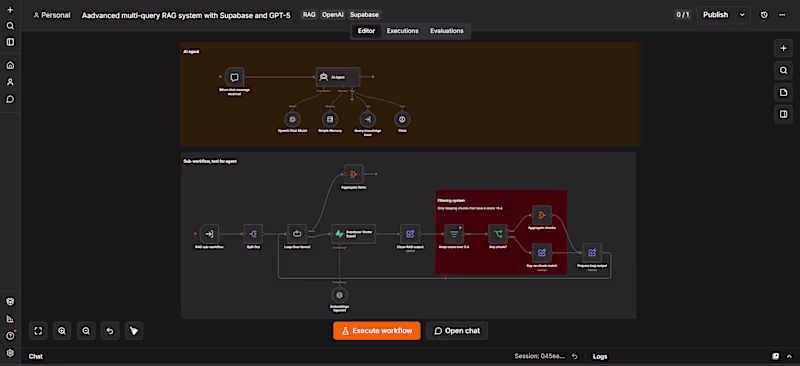Select the Clean RAG output node
Image resolution: width=800 pixels, height=366 pixels.
pyautogui.click(x=410, y=234)
